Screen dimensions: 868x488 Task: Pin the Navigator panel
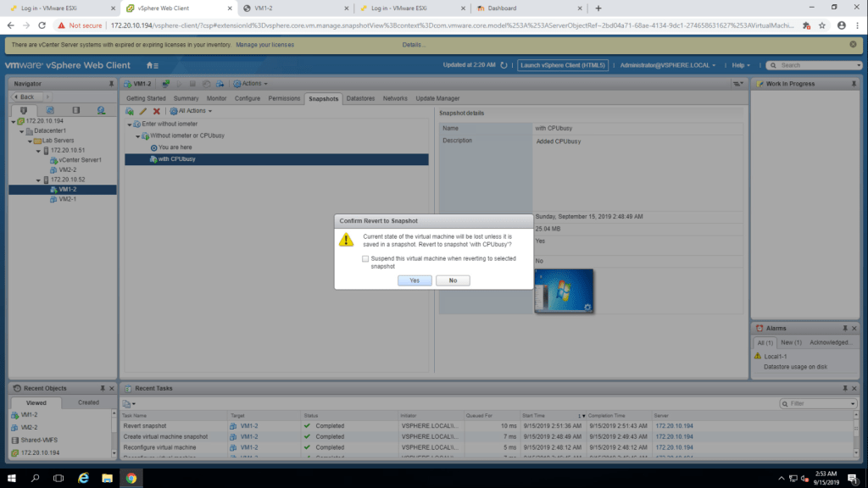(111, 84)
